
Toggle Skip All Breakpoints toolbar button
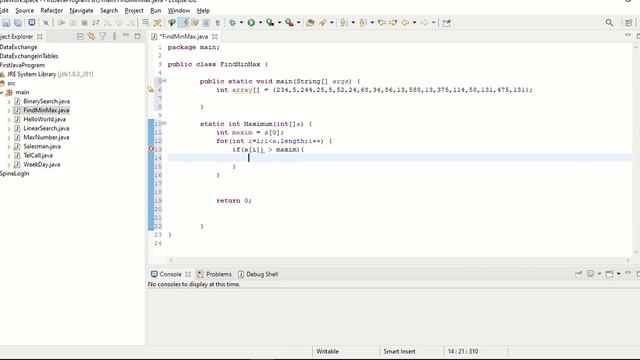[46, 23]
